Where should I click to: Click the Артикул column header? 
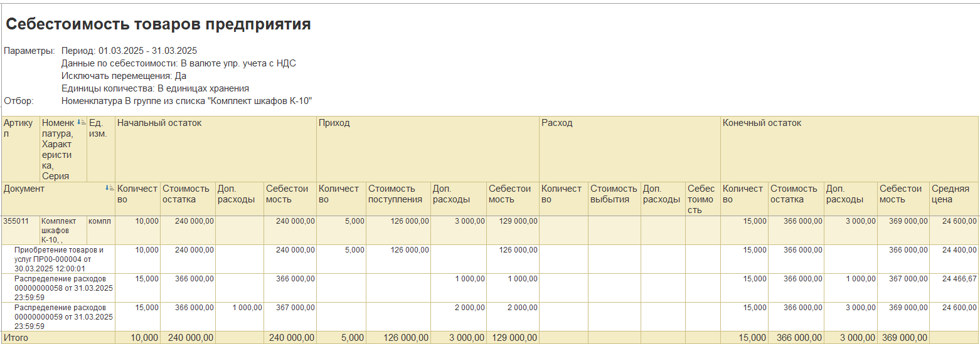coord(18,128)
